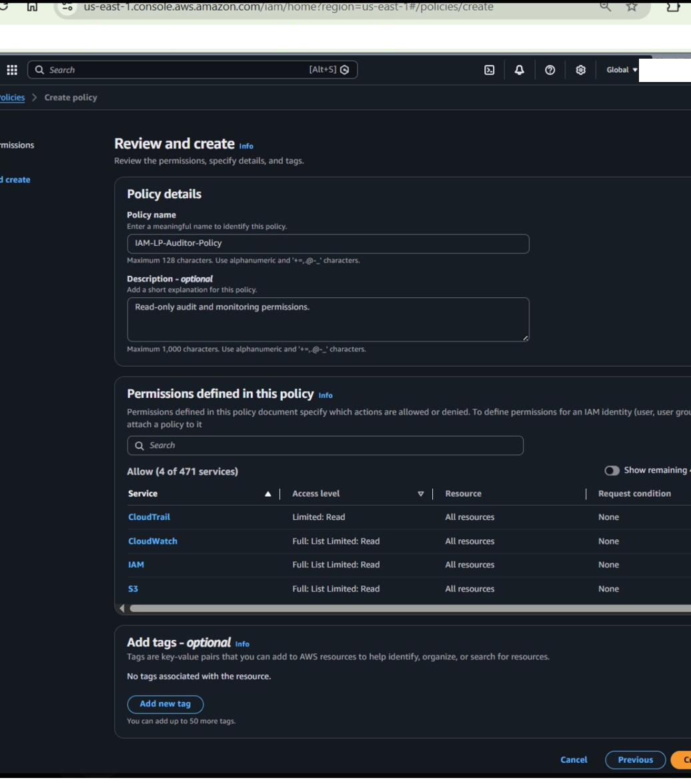Viewport: 691px width, 784px height.
Task: Click 'Create policy' breadcrumb text
Action: coord(71,97)
